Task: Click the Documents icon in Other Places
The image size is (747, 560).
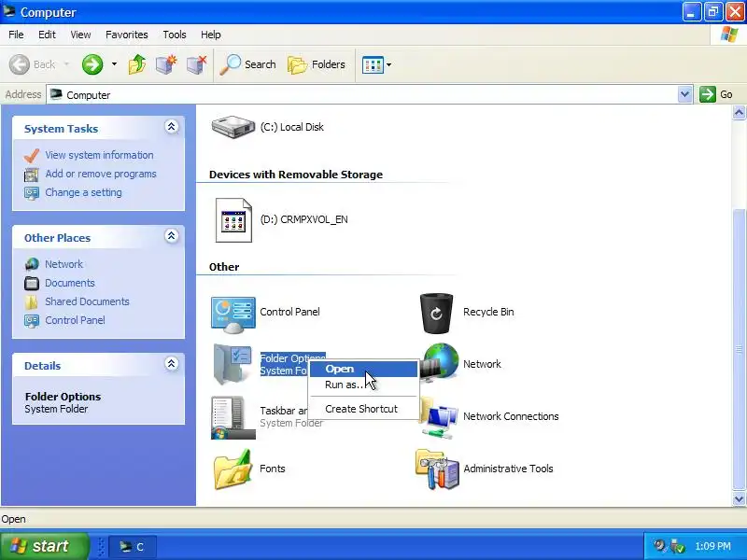Action: tap(32, 284)
